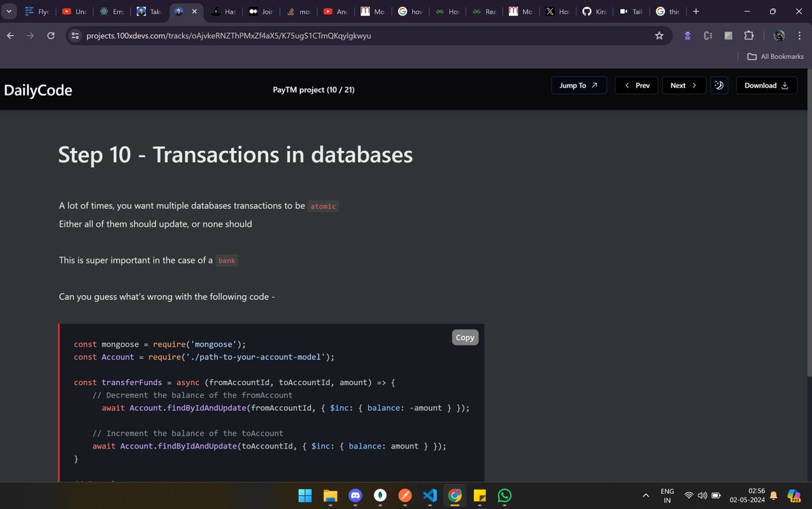Open the Windows Start menu

tap(304, 495)
